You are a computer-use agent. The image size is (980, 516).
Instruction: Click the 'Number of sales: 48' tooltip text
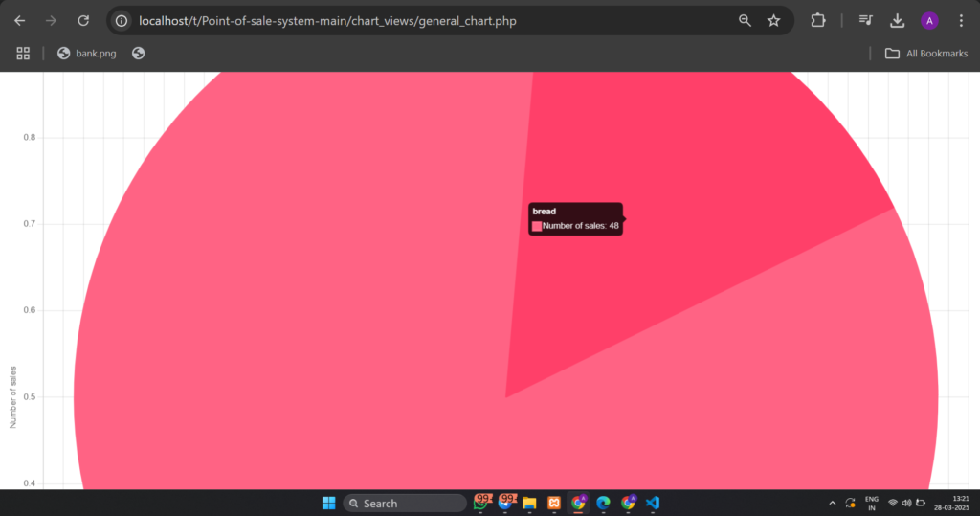click(581, 226)
